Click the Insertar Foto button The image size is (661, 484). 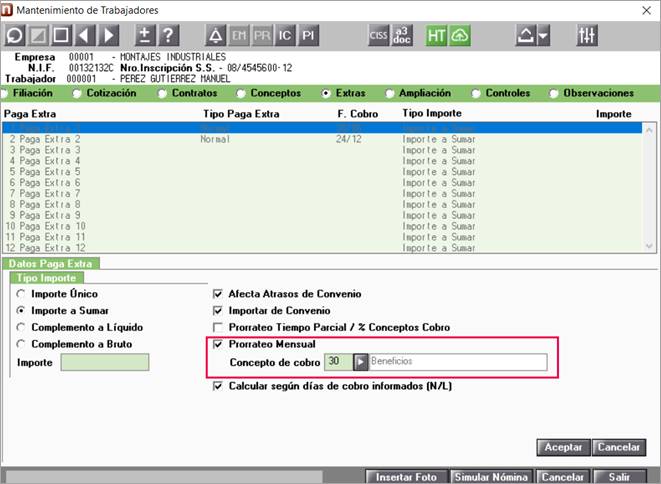click(x=406, y=477)
